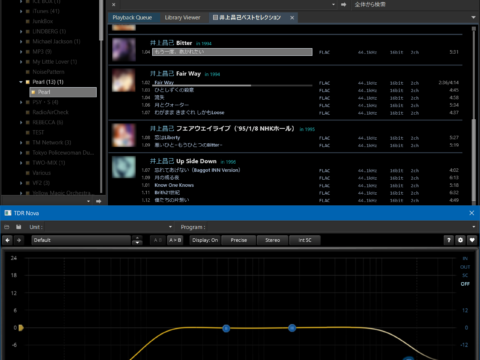Image resolution: width=480 pixels, height=360 pixels.
Task: Expand the REBECCA tree node
Action: coord(21,122)
